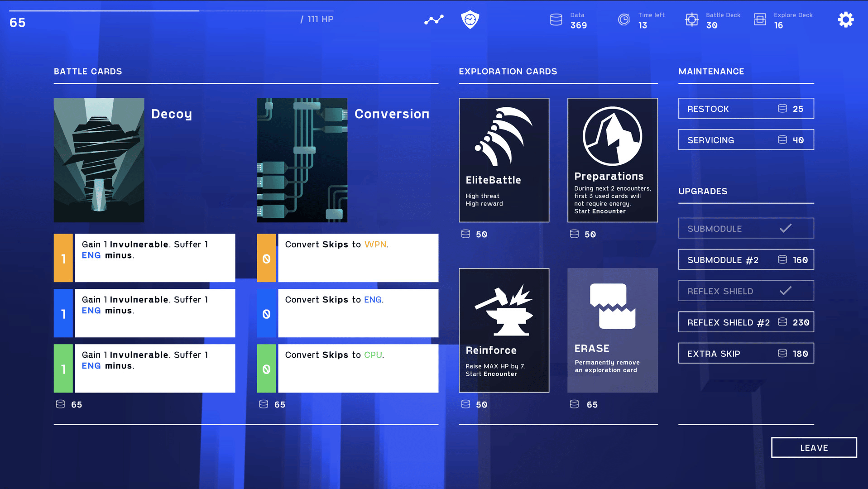Click the Explore Deck icon
This screenshot has width=868, height=489.
[x=759, y=20]
